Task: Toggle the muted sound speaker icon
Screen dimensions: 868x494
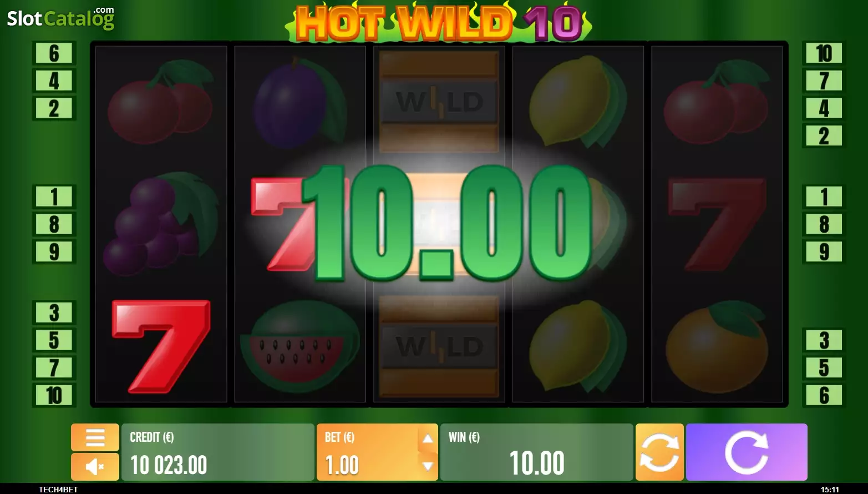Action: coord(95,466)
